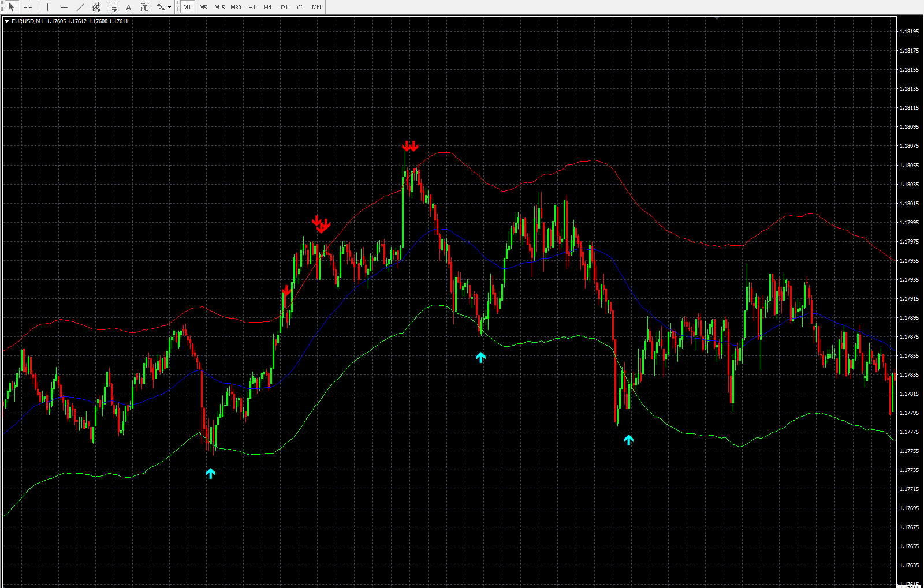Click the chart shift marker at top
The height and width of the screenshot is (588, 924).
717,18
